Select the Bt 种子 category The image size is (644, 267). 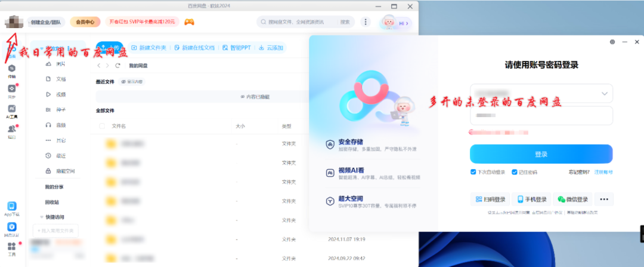click(x=55, y=110)
